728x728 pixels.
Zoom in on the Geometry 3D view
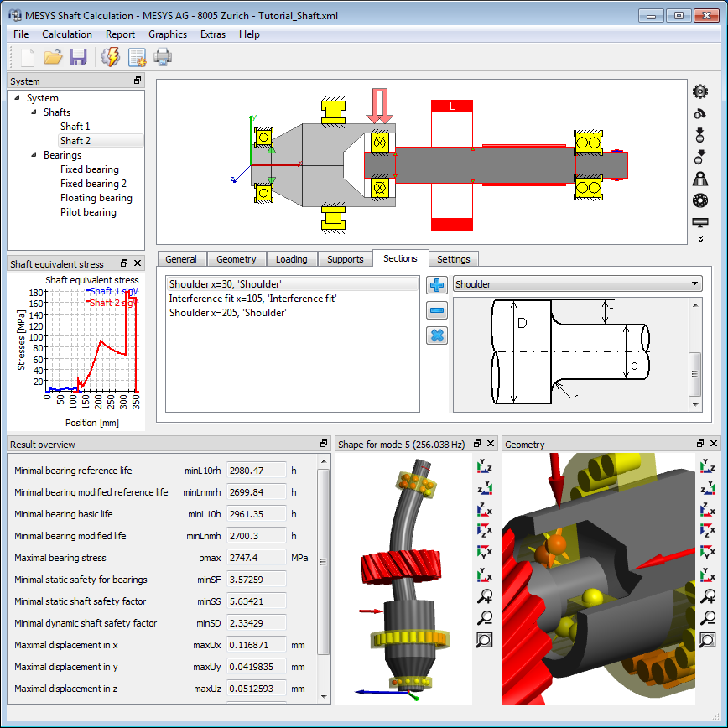[708, 596]
